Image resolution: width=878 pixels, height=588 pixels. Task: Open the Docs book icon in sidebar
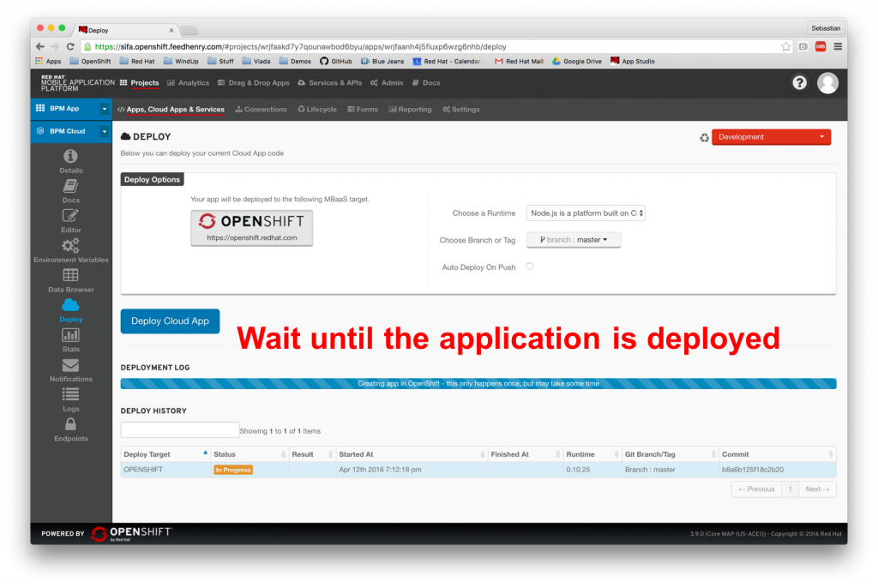(x=70, y=186)
